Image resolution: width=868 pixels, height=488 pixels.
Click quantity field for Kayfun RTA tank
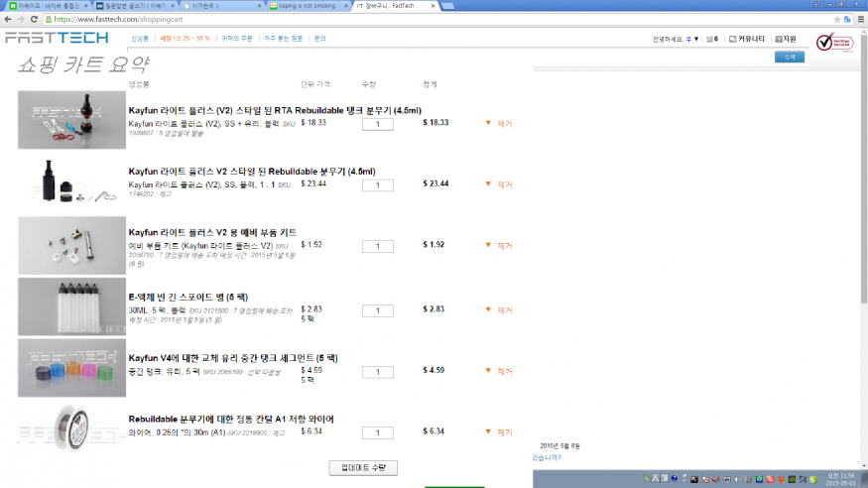point(378,124)
